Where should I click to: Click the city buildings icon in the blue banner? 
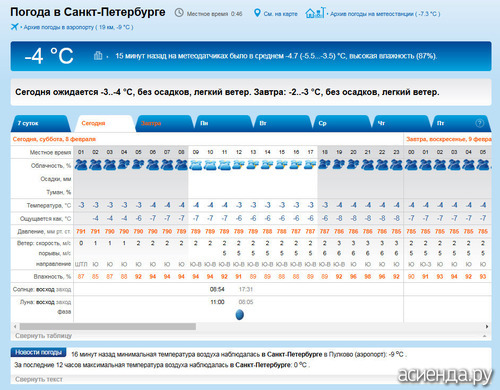tap(98, 55)
